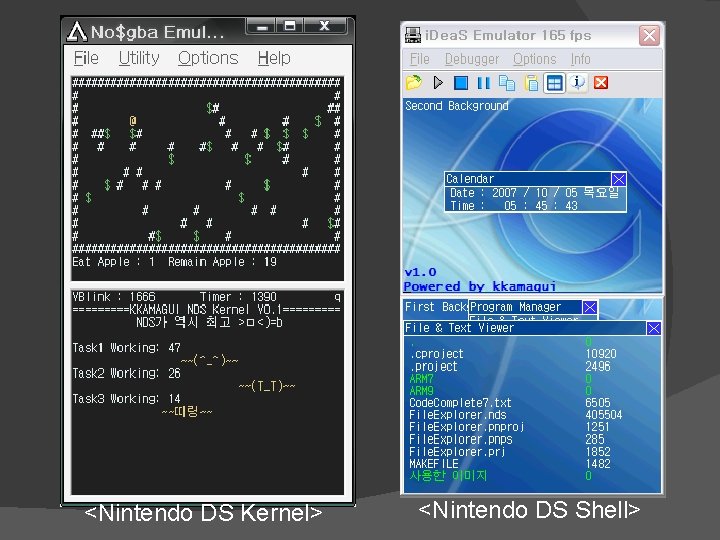Toggle the window grid toolbar icon

pos(554,83)
